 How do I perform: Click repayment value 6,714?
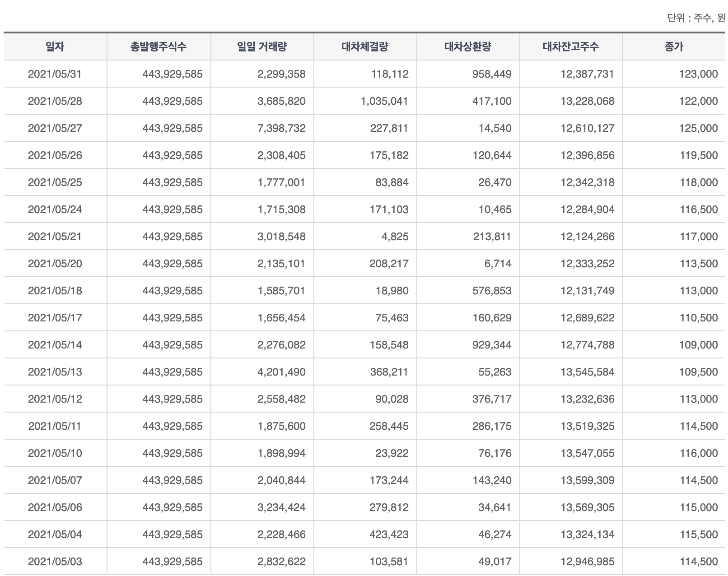[x=498, y=264]
